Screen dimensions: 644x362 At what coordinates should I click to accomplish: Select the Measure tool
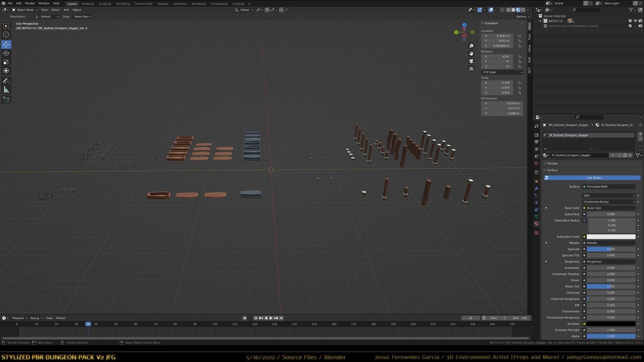(6, 89)
